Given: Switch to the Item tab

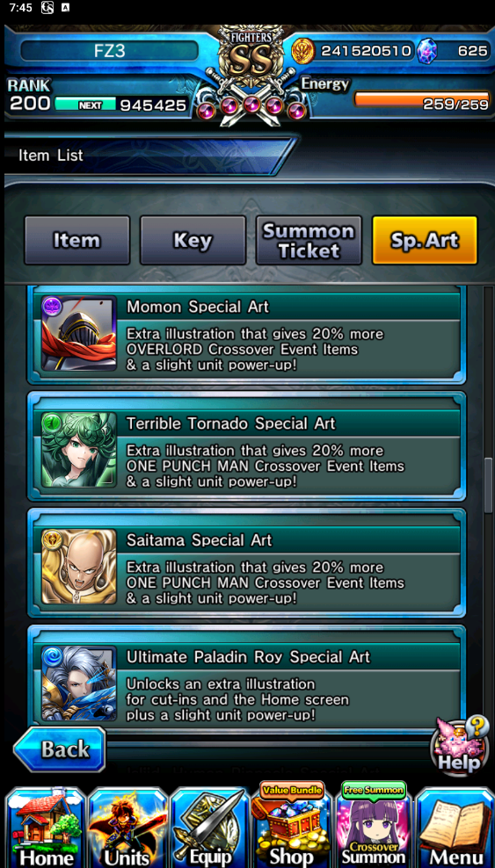Looking at the screenshot, I should tap(77, 240).
